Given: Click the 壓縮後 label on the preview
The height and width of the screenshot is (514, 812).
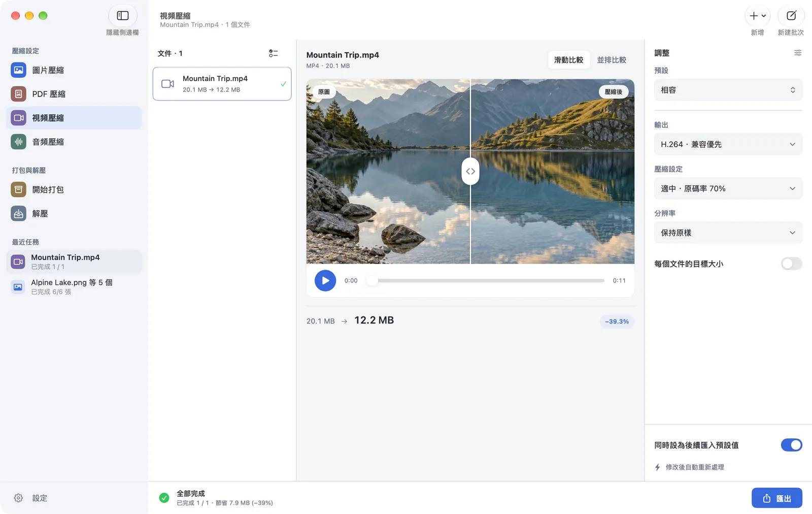Looking at the screenshot, I should (x=614, y=92).
